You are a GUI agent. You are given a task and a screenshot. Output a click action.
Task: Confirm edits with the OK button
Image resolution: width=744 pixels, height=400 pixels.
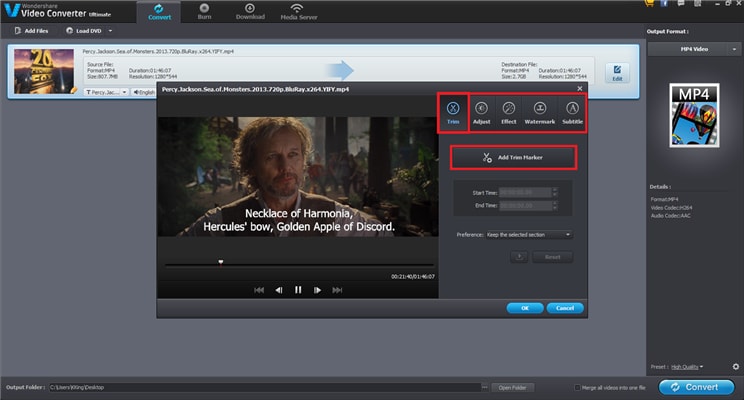pos(525,308)
